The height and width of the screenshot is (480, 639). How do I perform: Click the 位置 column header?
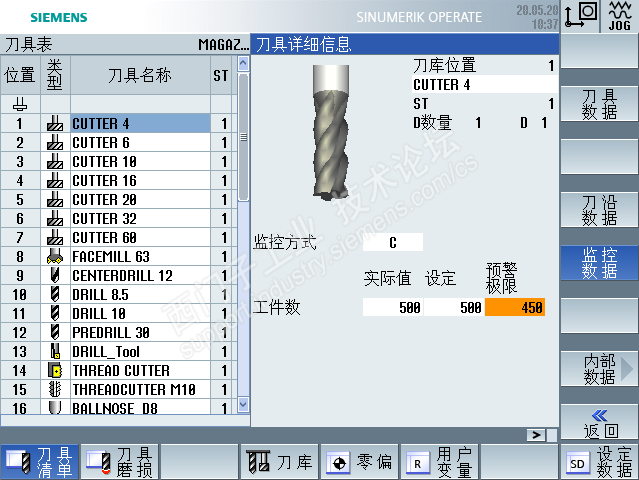20,75
